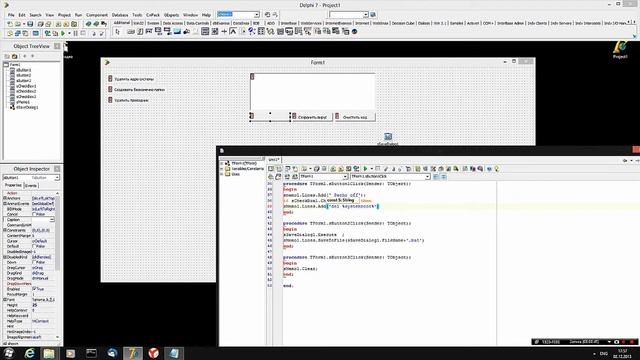This screenshot has width=640, height=360.
Task: Expand the Uses node in code explorer
Action: click(222, 174)
